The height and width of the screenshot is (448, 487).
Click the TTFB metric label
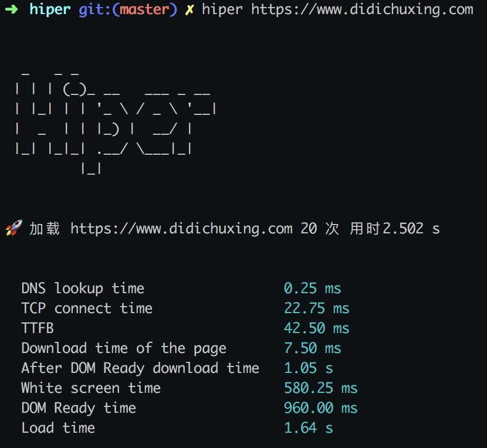point(37,328)
